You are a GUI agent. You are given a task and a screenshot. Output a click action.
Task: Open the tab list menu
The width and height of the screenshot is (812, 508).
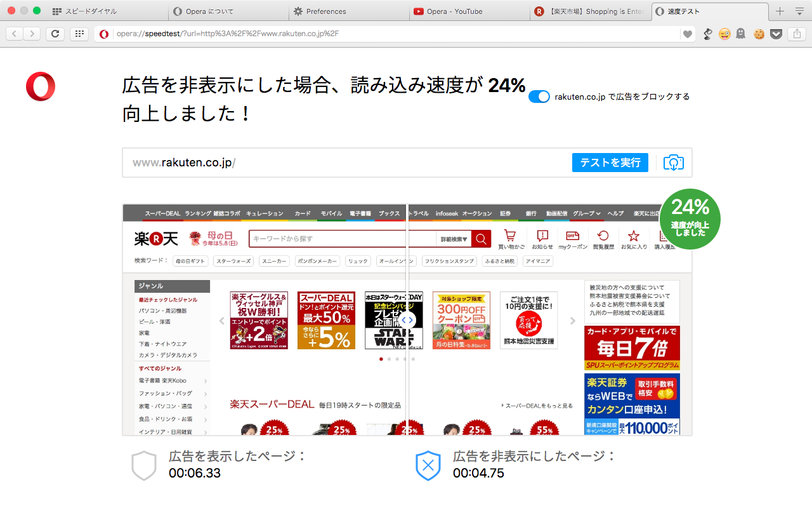click(799, 11)
